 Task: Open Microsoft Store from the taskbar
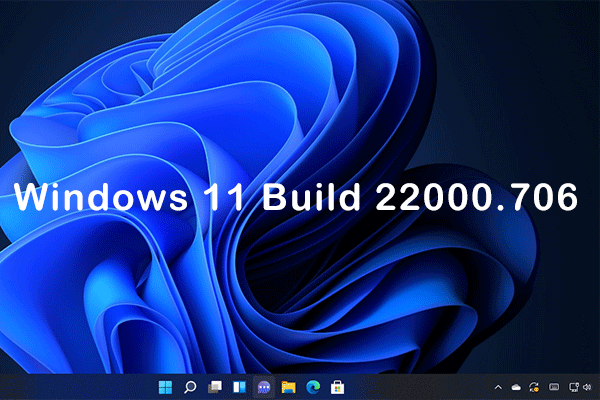(338, 387)
